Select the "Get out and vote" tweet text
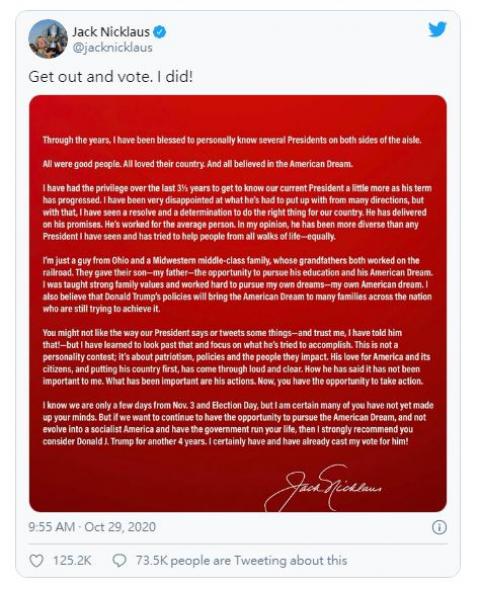This screenshot has width=480, height=589. [110, 77]
